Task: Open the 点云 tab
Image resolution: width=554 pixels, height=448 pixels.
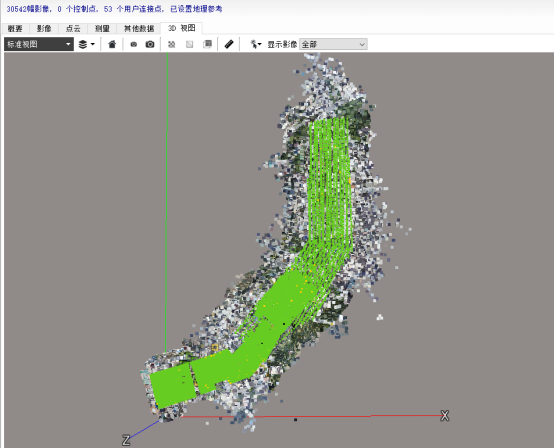Action: 73,28
